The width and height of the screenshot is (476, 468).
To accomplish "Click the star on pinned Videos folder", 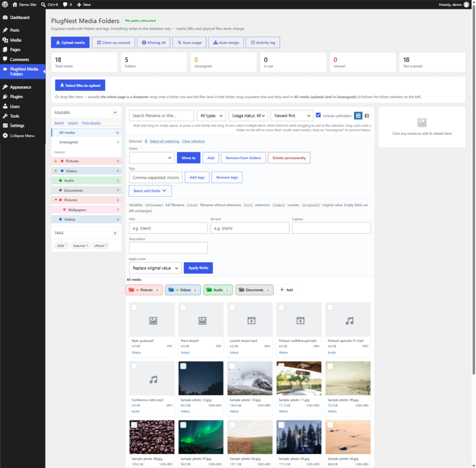I will 56,171.
